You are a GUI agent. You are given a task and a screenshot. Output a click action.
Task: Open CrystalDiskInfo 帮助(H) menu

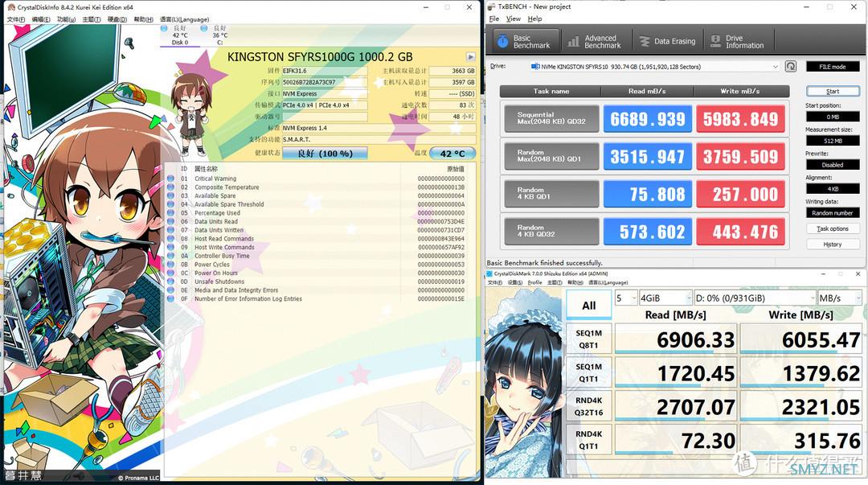tap(143, 19)
